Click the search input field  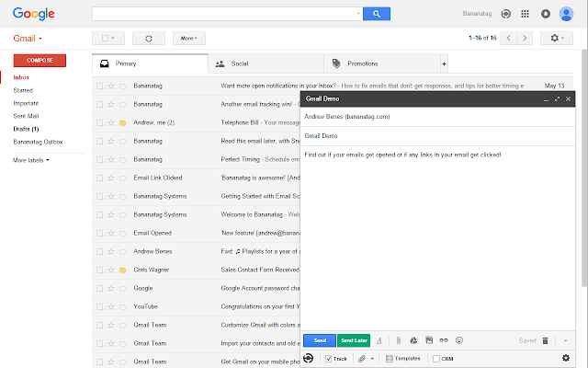[x=227, y=14]
